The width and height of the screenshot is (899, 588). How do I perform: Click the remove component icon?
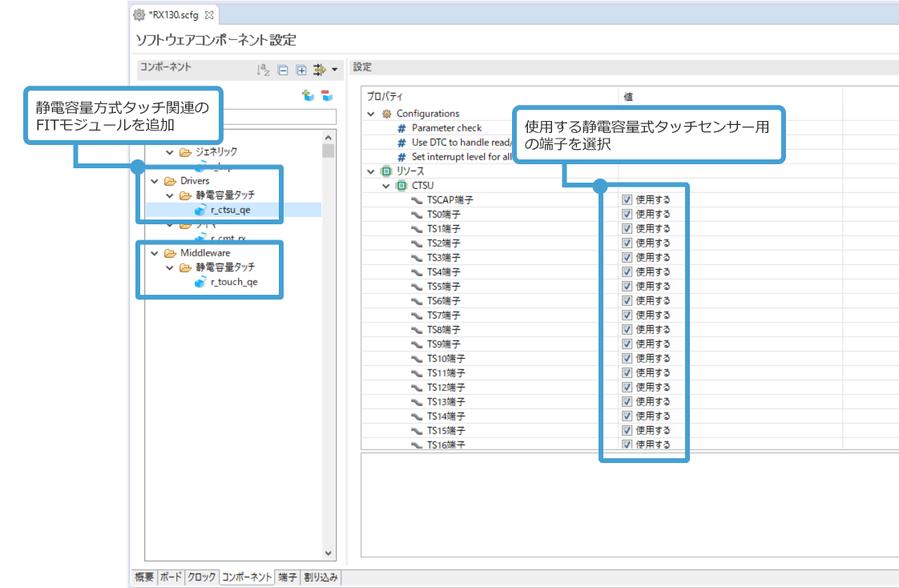(x=326, y=95)
